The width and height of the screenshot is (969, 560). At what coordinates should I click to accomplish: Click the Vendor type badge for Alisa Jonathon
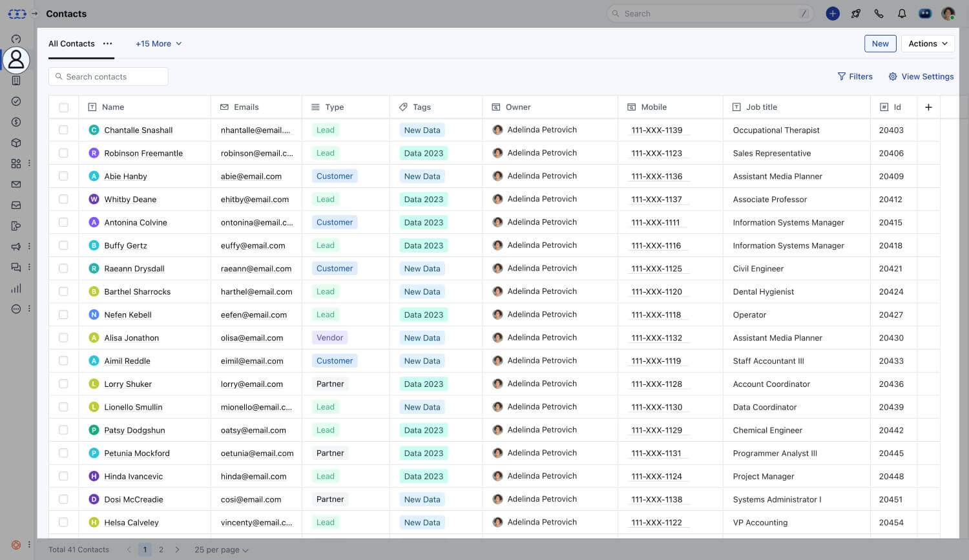(x=329, y=338)
